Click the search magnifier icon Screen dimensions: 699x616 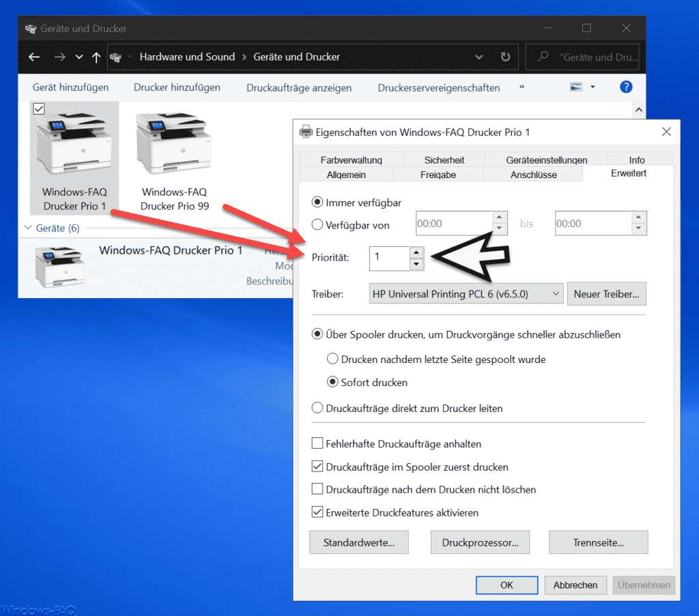point(543,57)
